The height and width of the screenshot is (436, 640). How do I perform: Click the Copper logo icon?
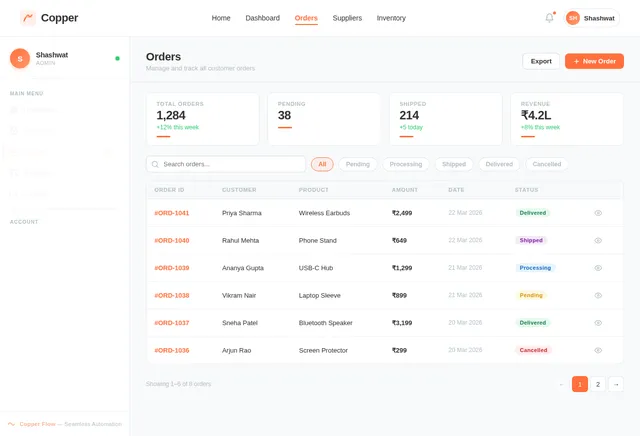(28, 18)
